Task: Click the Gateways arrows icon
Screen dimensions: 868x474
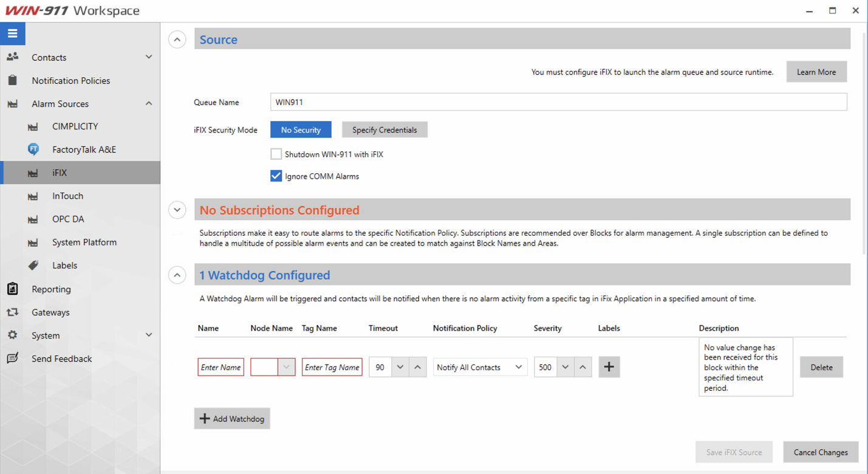Action: [x=12, y=312]
